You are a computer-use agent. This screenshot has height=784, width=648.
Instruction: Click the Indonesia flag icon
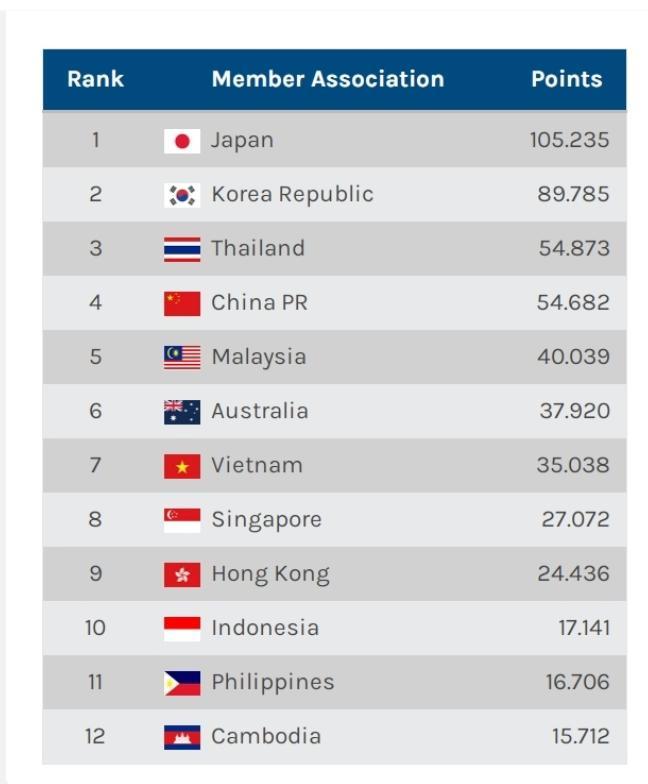[x=182, y=628]
